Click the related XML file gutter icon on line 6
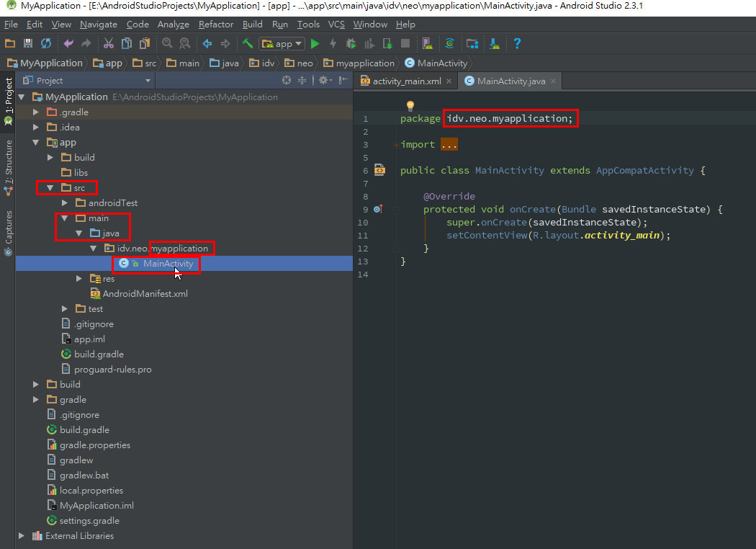756x549 pixels. click(x=380, y=169)
